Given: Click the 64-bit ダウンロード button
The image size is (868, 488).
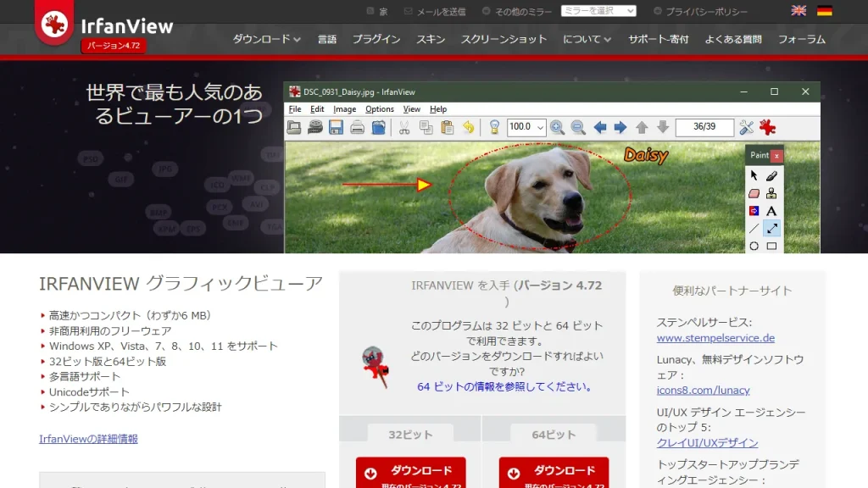Looking at the screenshot, I should pyautogui.click(x=554, y=473).
